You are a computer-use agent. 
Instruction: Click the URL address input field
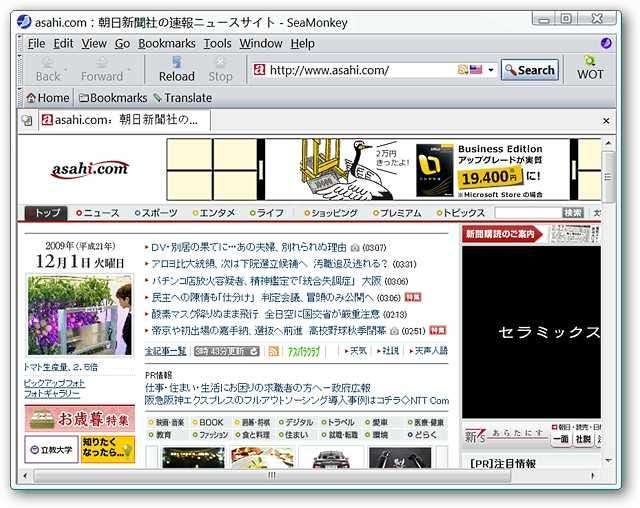pos(360,70)
